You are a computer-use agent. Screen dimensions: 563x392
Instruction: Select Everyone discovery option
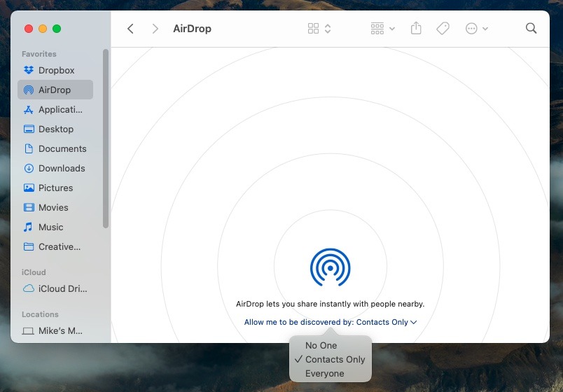(324, 373)
